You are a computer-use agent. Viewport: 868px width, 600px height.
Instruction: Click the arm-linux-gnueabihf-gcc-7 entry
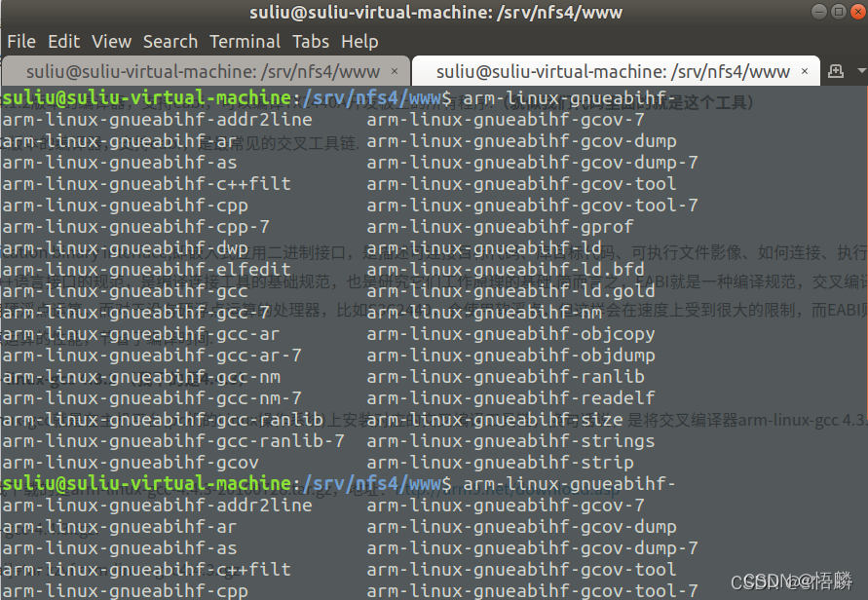click(135, 313)
